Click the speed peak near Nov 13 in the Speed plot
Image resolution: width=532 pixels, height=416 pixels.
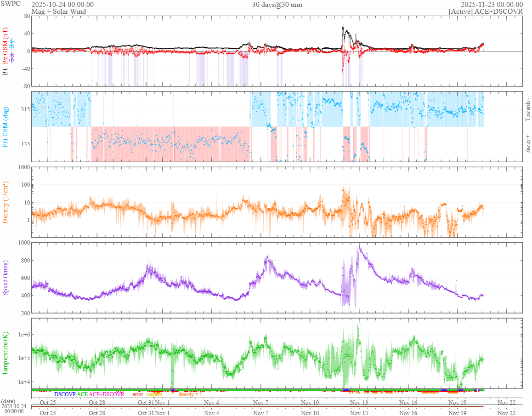(359, 247)
